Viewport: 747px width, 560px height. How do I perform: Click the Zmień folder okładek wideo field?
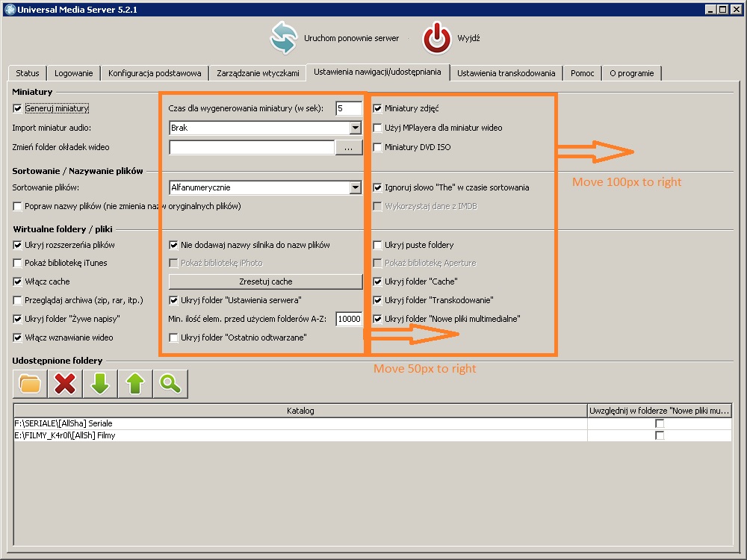point(252,148)
